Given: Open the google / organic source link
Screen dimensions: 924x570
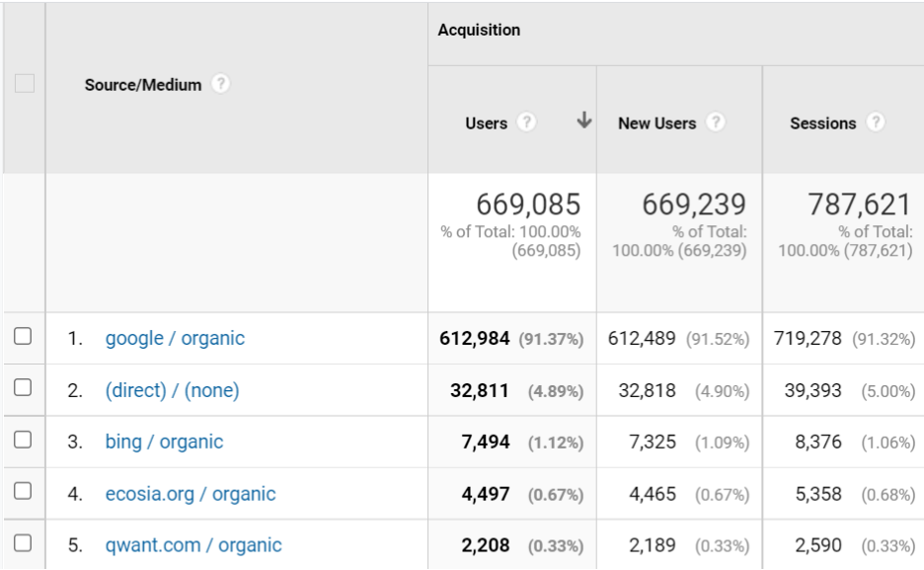Looking at the screenshot, I should tap(175, 338).
